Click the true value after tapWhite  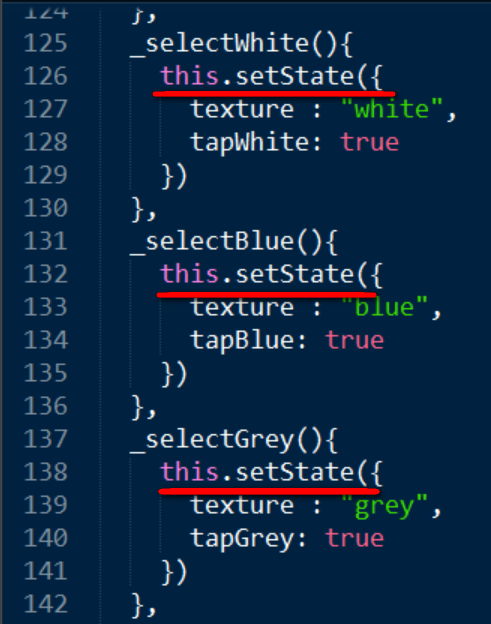pos(370,142)
